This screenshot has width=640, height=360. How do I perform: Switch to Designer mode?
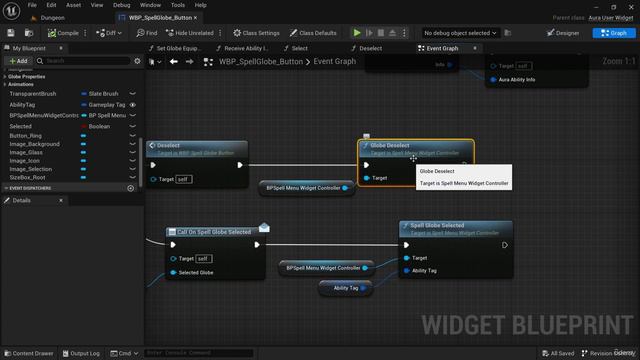point(563,33)
